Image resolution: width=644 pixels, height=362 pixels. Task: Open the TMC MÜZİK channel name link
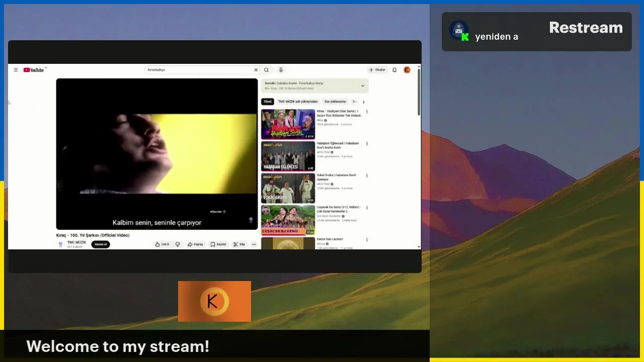[x=77, y=242]
